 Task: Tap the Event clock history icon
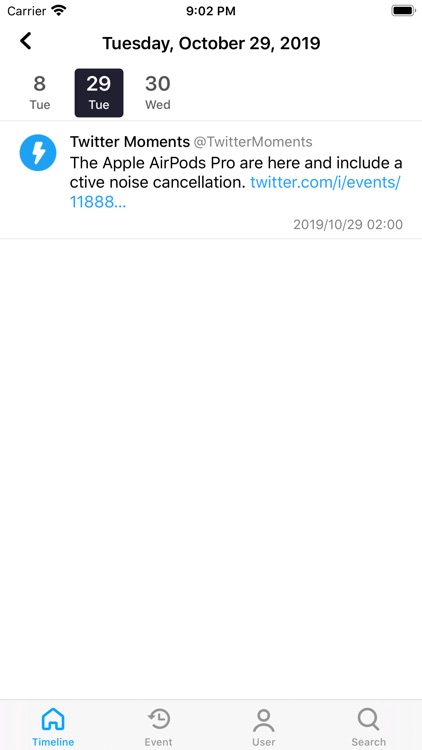pyautogui.click(x=158, y=719)
